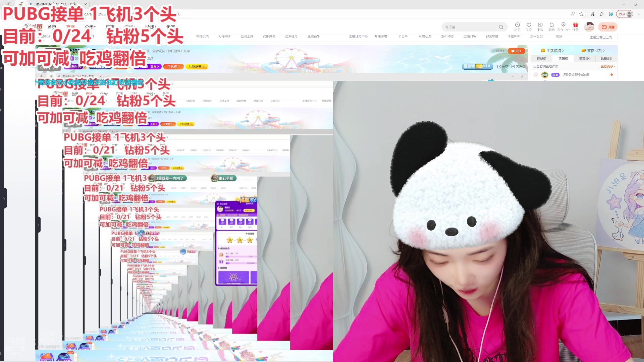This screenshot has height=362, width=644.
Task: Open the 创作中心 lightbulb icon
Action: (563, 25)
